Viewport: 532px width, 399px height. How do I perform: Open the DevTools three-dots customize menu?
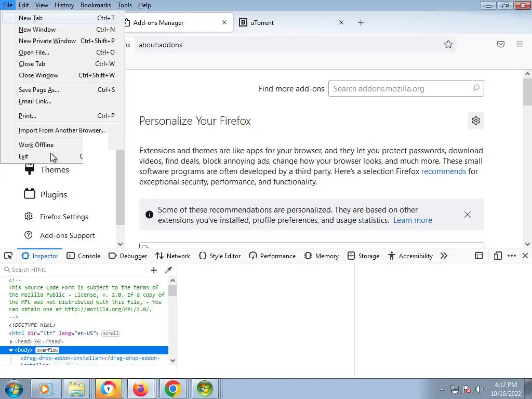pos(512,256)
